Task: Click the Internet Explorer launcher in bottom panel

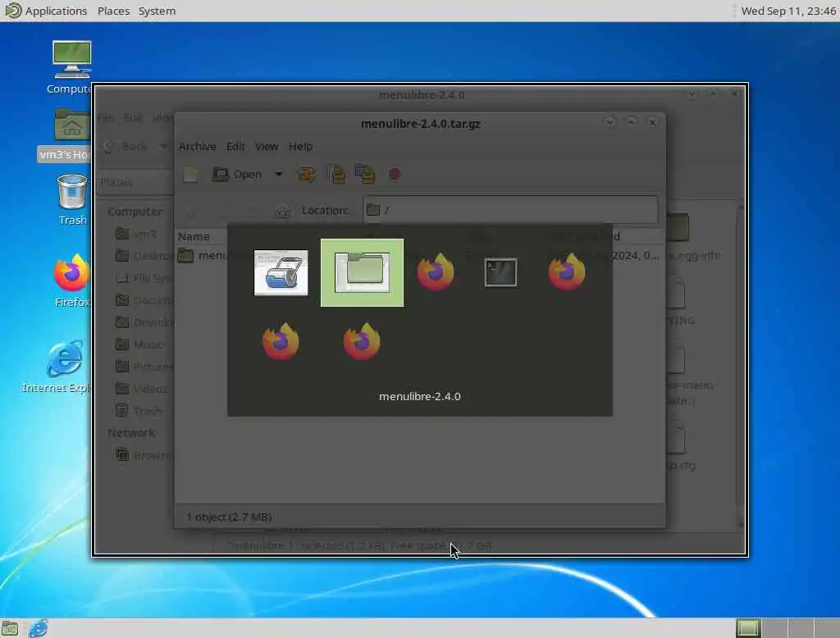Action: coord(38,628)
